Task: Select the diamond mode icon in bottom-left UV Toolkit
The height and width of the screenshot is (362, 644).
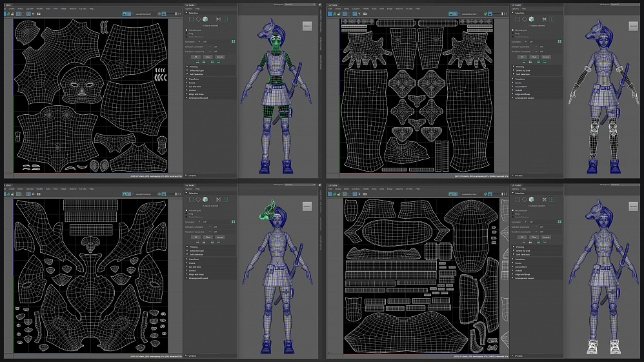Action: pyautogui.click(x=198, y=199)
